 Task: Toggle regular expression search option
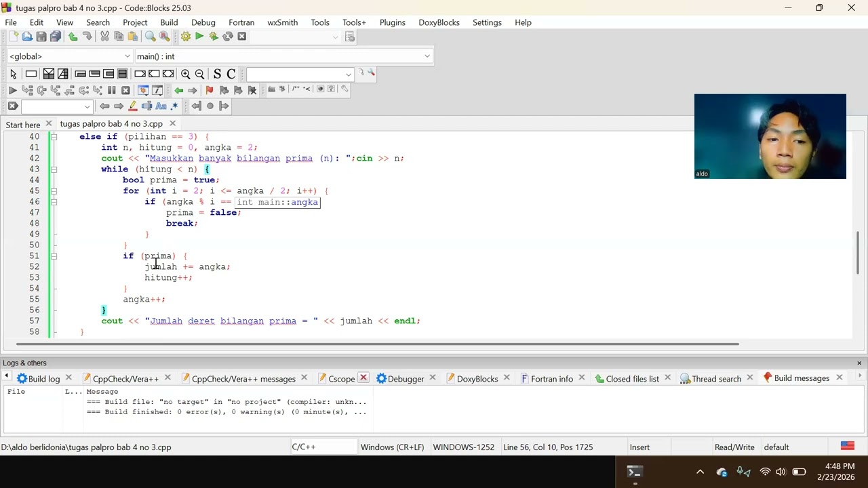(x=174, y=106)
